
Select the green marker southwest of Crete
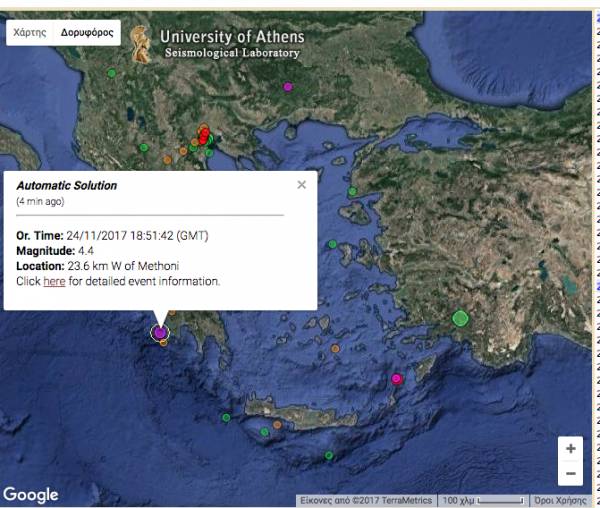(x=264, y=432)
